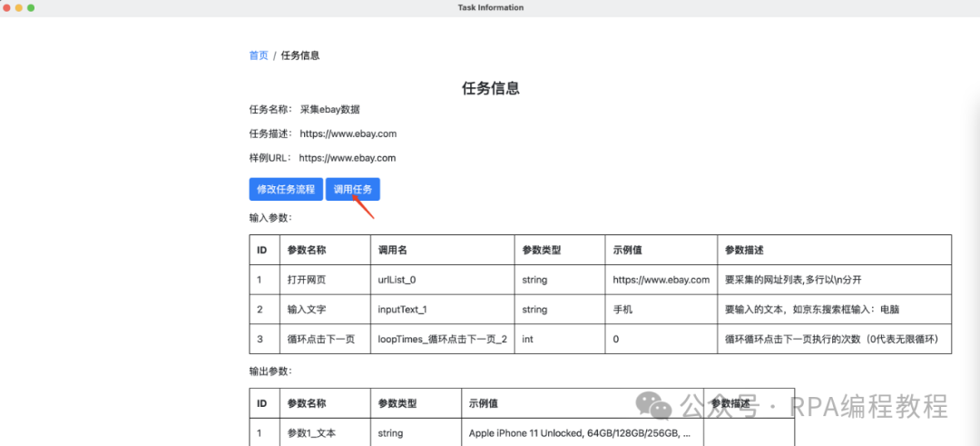Viewport: 980px width, 446px height.
Task: Click the 打开网页 parameter name cell
Action: point(325,280)
